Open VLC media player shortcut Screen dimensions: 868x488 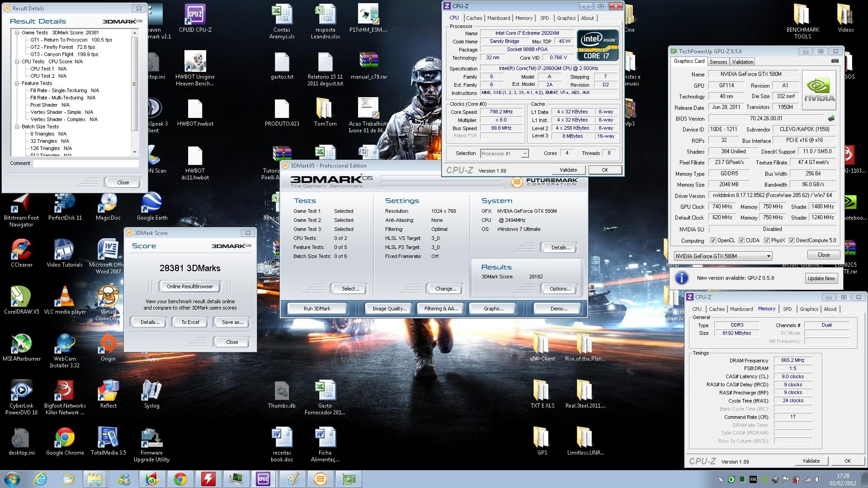(65, 300)
